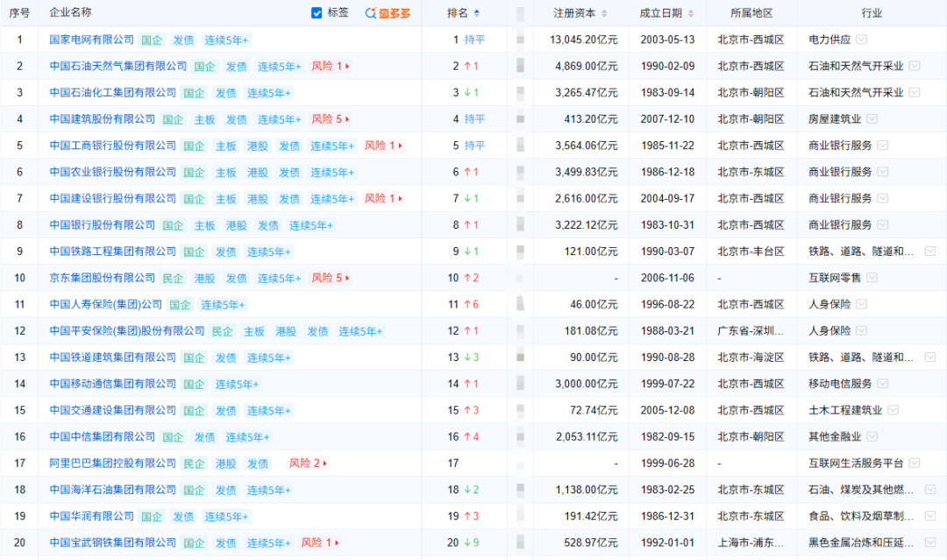
Task: Expand 风险 5 tag for 中国建筑股份
Action: coord(331,119)
